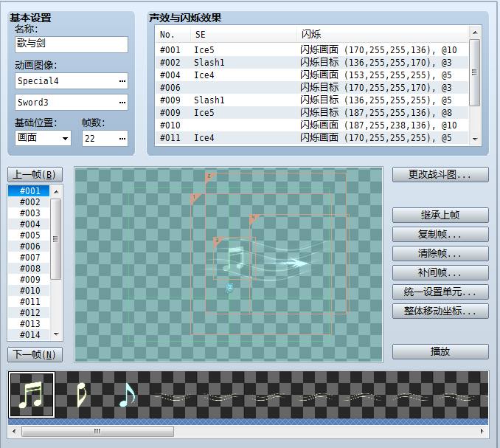This screenshot has height=448, width=500.
Task: Select SE row #009 Slash1
Action: pyautogui.click(x=312, y=100)
